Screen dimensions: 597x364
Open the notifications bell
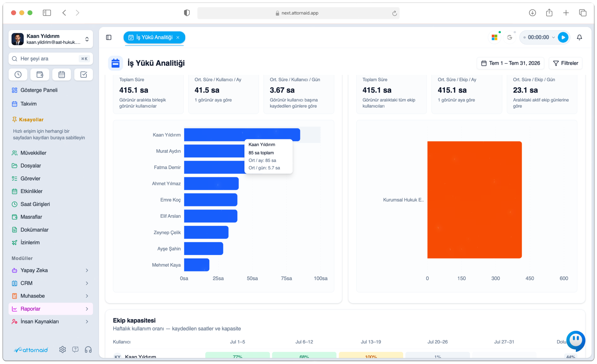pyautogui.click(x=579, y=37)
